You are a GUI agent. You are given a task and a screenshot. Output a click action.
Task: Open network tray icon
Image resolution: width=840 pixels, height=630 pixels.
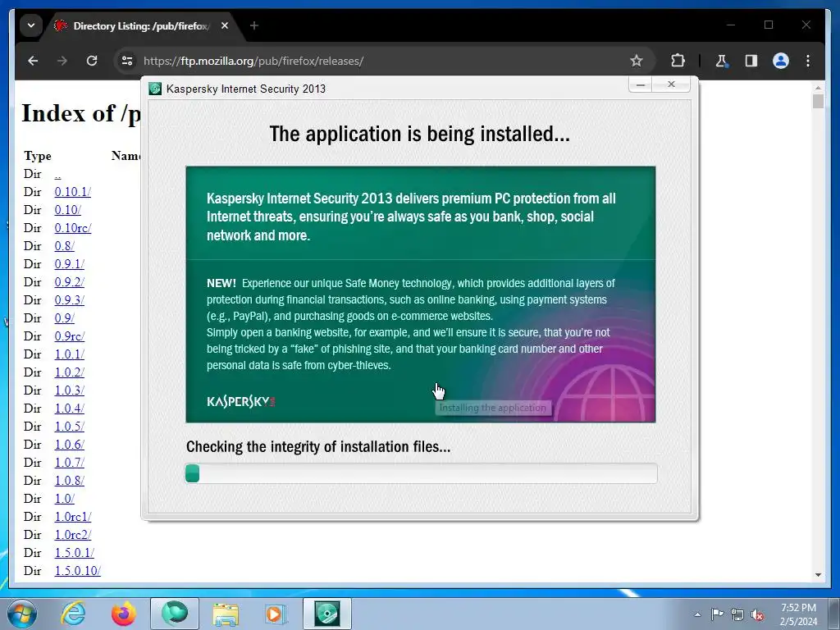tap(737, 614)
